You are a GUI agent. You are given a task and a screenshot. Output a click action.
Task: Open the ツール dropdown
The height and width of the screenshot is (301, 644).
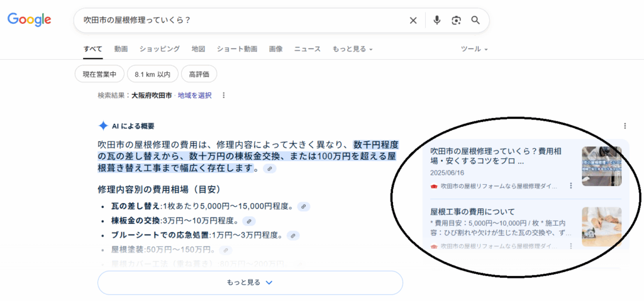[x=474, y=49]
